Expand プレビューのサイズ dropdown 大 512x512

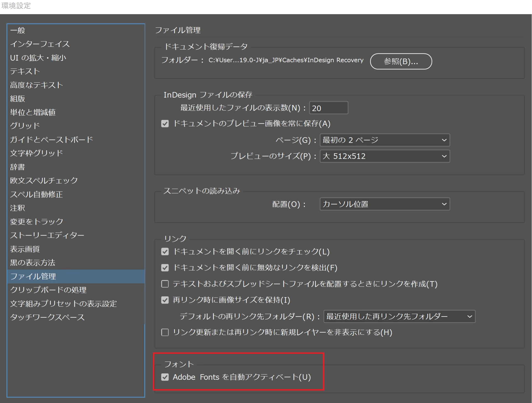coord(384,156)
